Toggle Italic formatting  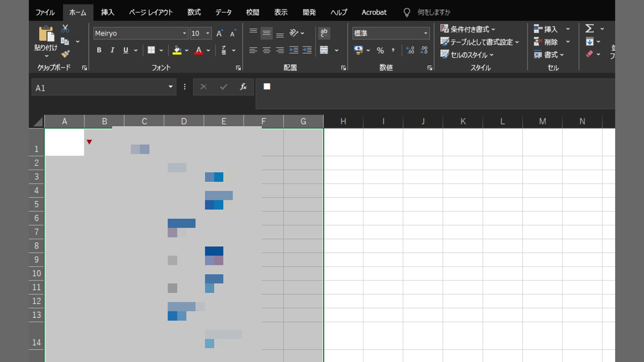tap(112, 50)
